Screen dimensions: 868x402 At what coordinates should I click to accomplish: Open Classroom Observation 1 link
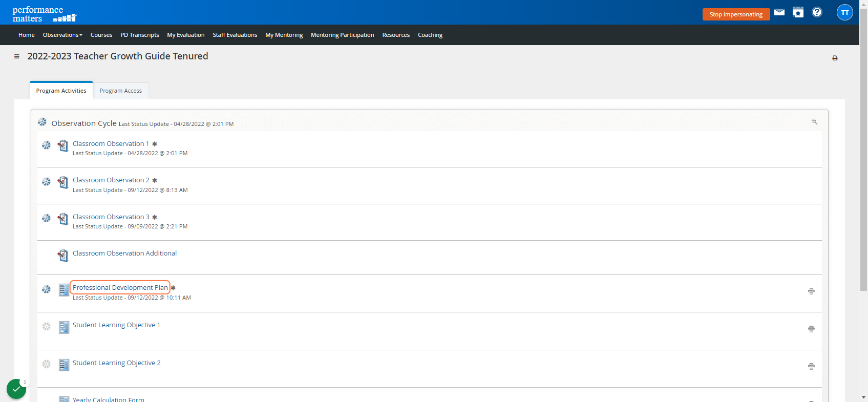tap(111, 144)
